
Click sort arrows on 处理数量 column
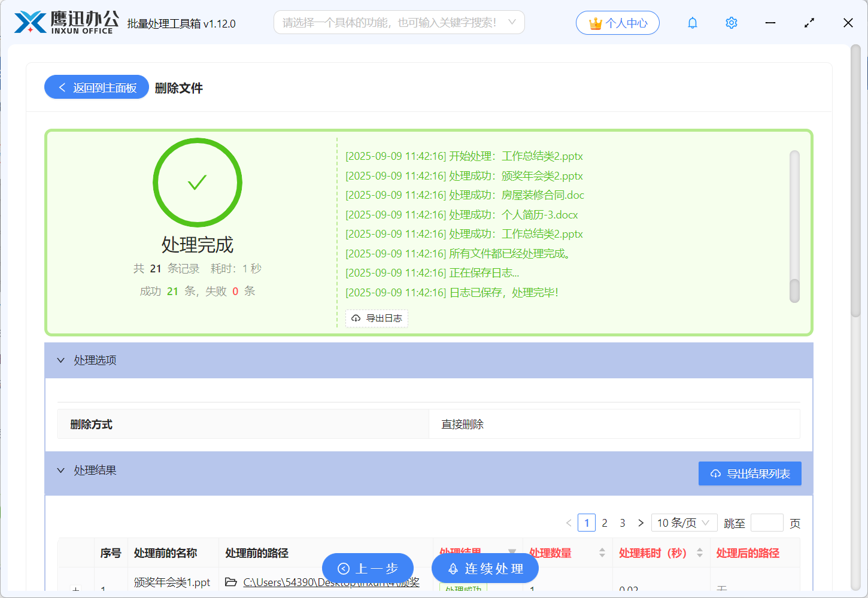pos(602,553)
